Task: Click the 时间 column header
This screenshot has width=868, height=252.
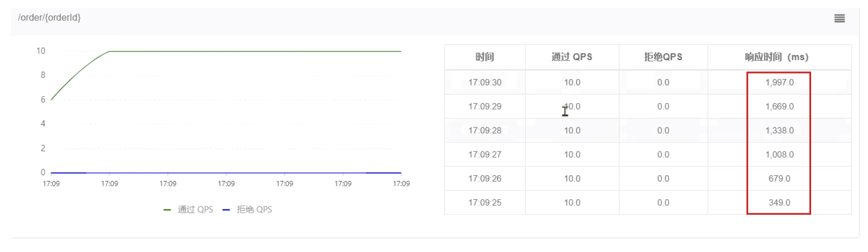Action: 485,57
